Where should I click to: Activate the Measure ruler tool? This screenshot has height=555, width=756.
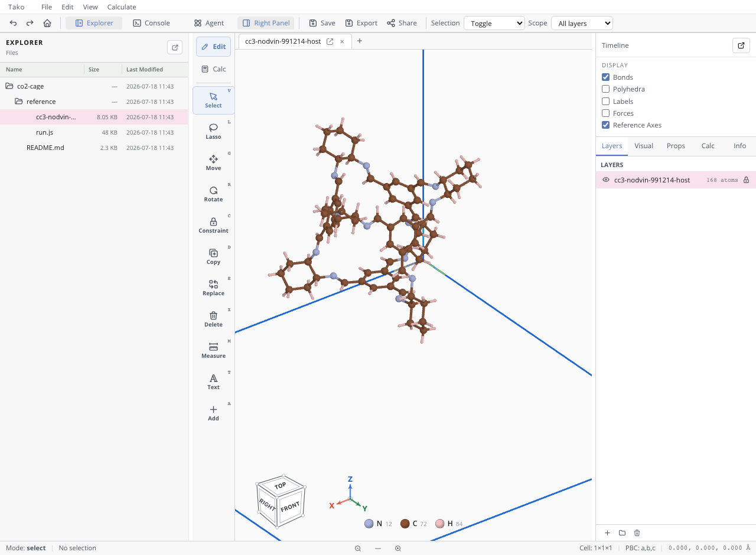click(x=213, y=350)
